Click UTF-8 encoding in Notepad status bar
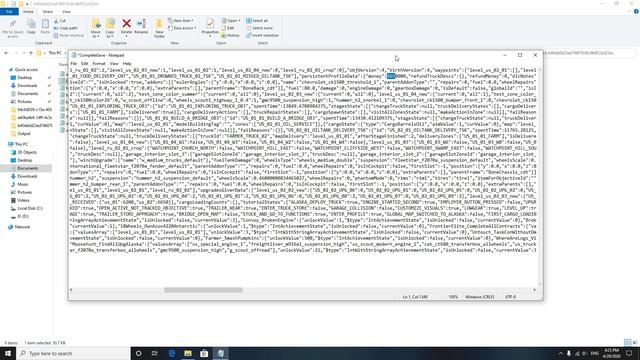Viewport: 640px width, 360px height. [510, 297]
